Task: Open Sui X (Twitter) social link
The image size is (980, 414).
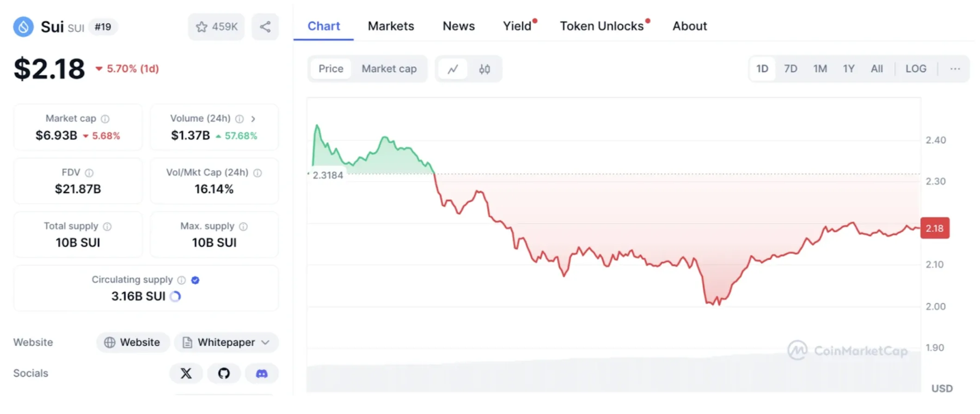Action: point(186,373)
